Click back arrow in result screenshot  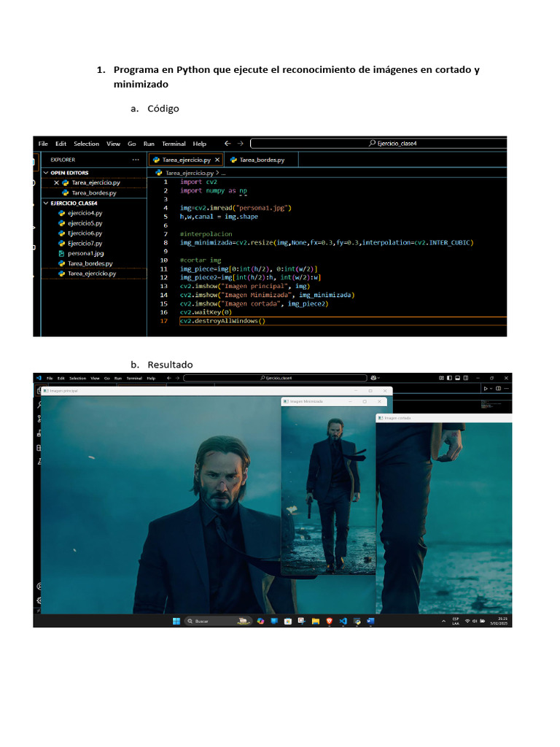point(168,378)
